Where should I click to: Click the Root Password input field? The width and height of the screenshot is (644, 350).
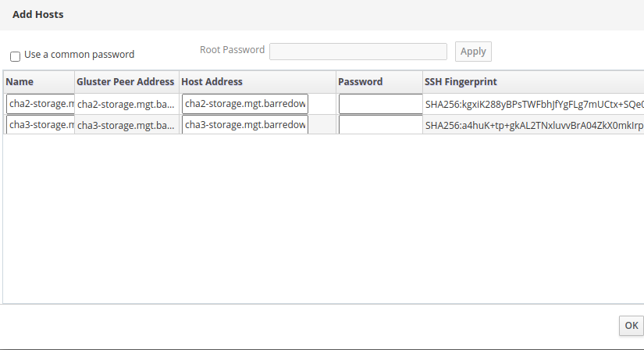358,52
